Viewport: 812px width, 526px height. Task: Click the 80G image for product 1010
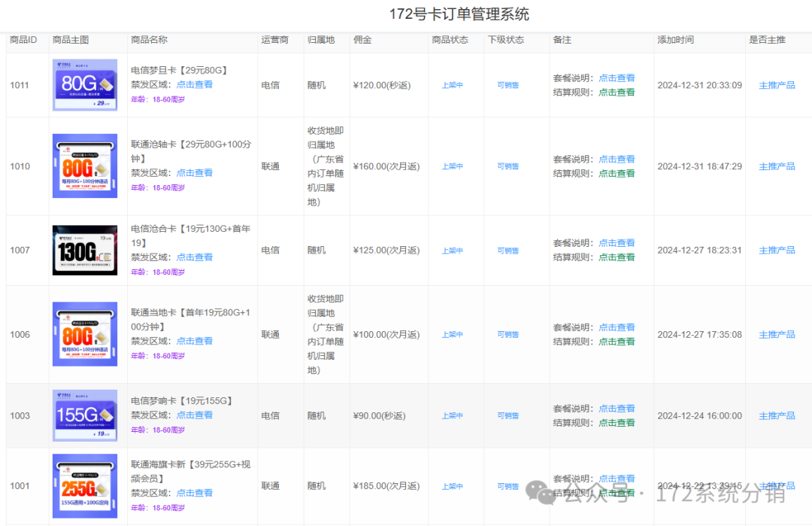84,166
